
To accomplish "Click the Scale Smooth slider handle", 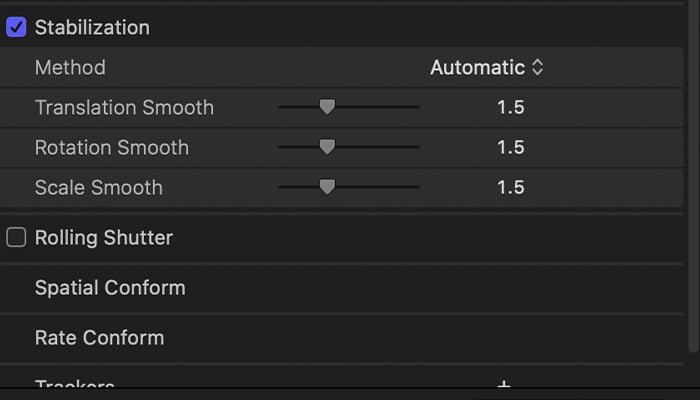I will [x=327, y=187].
